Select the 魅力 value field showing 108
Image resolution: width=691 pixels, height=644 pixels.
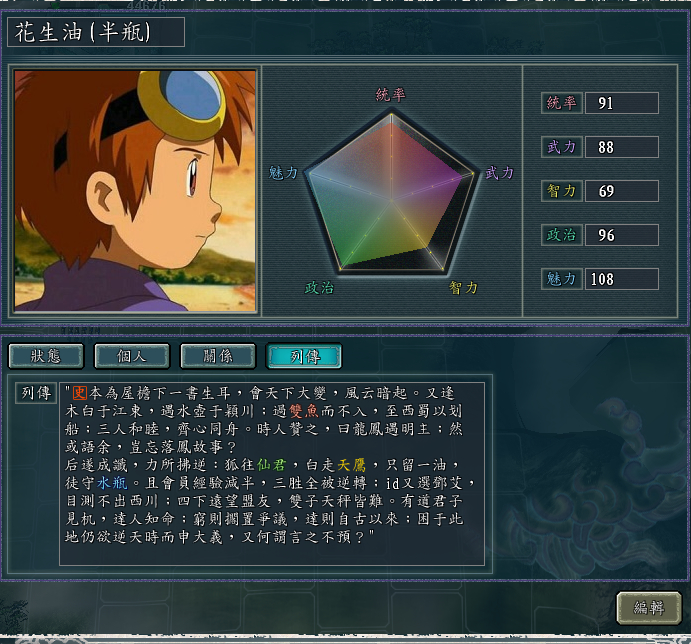(622, 279)
